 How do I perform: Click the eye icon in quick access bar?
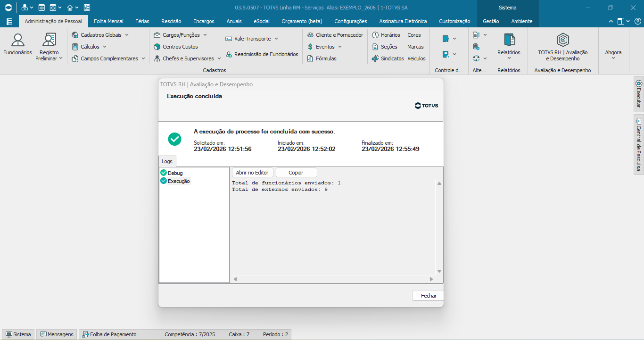41,8
